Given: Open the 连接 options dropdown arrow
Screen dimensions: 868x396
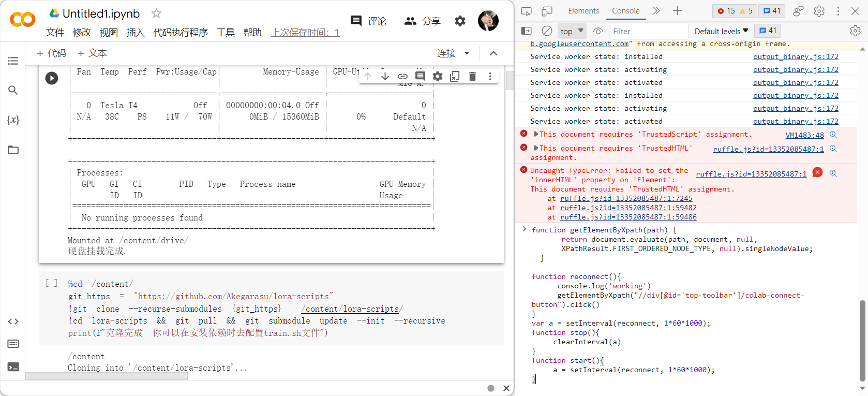Looking at the screenshot, I should (467, 53).
